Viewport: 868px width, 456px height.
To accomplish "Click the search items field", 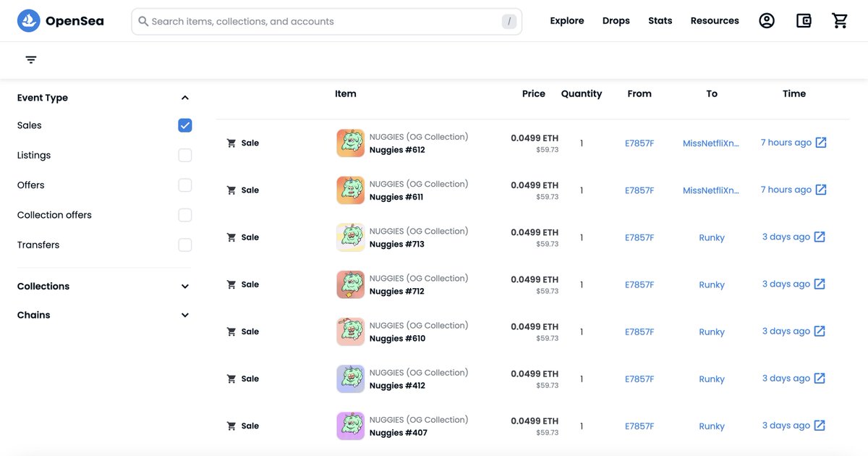I will coord(325,20).
